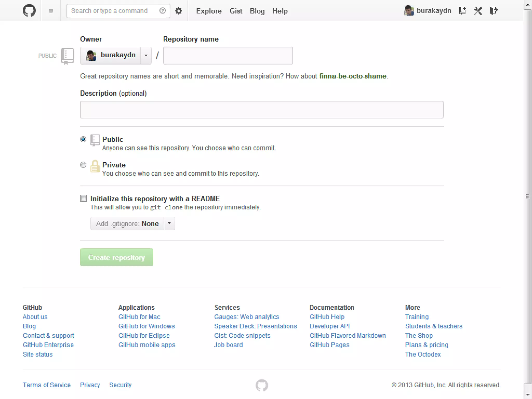This screenshot has height=399, width=532.
Task: Open The Octodex link
Action: point(423,354)
